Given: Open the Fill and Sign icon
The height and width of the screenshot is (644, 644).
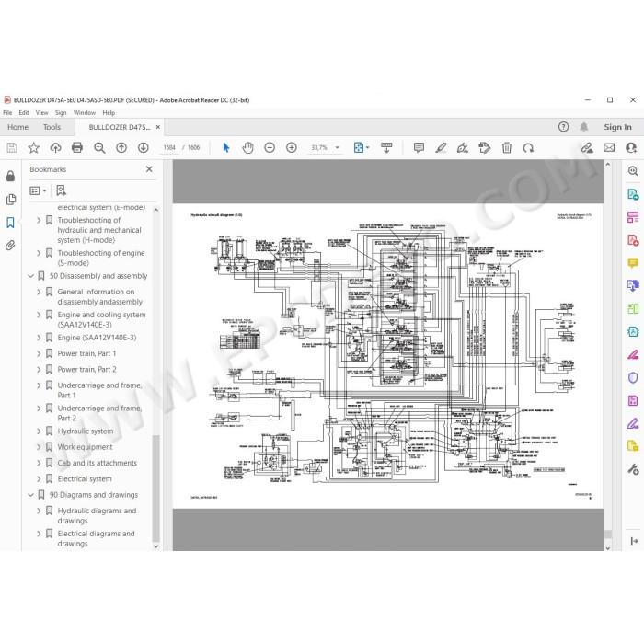Looking at the screenshot, I should pos(587,147).
